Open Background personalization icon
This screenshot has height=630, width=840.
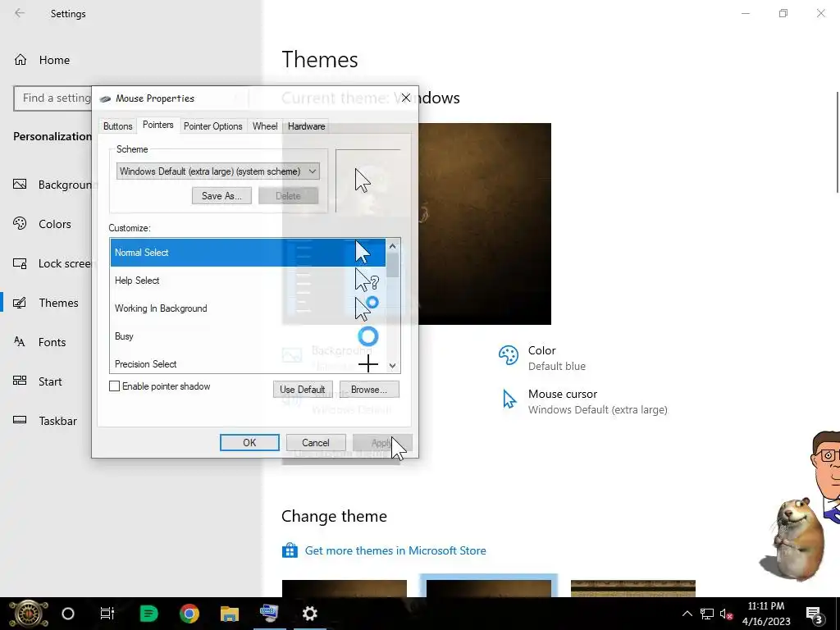point(20,185)
